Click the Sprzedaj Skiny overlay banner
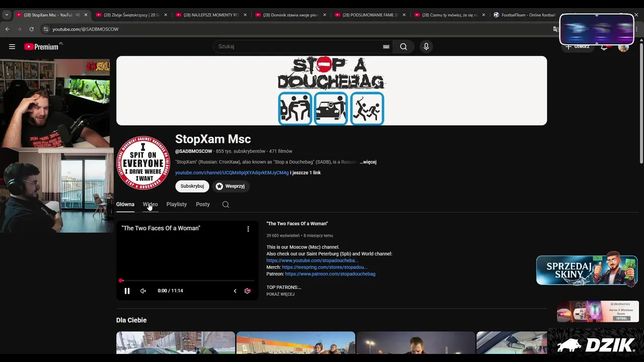Screen dimensions: 644x362 point(587,270)
